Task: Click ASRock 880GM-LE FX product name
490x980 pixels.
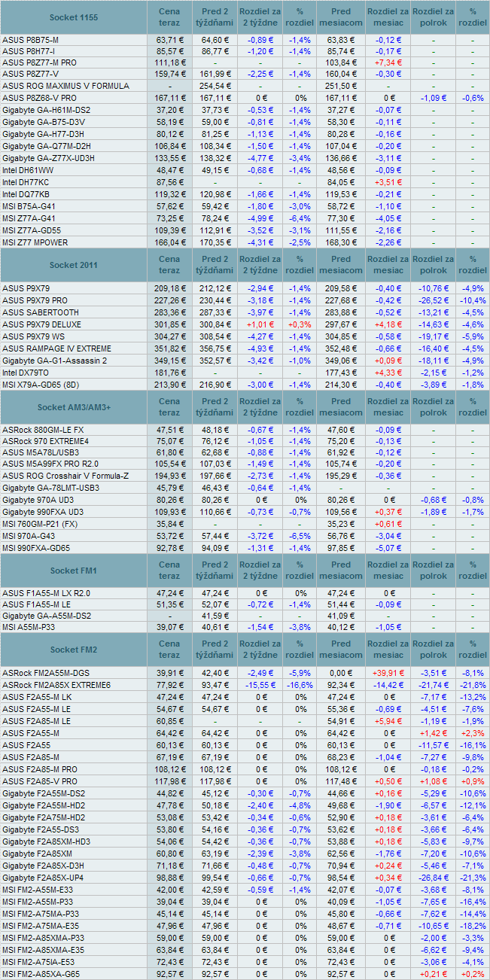Action: coord(43,430)
